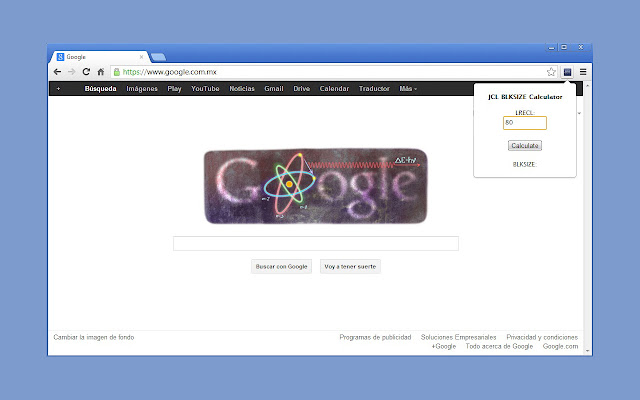Screen dimensions: 640x400
Task: Minimize the Chrome window
Action: pos(551,47)
